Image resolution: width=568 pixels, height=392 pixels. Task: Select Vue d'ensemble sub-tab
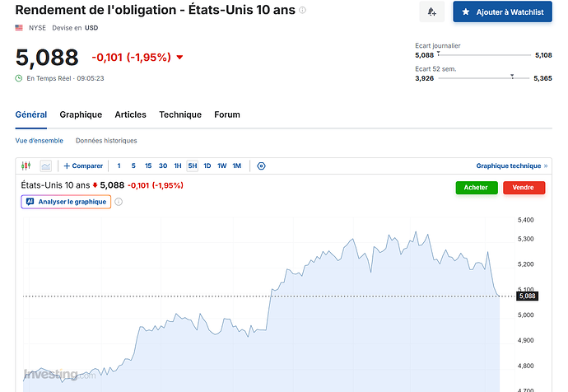(x=40, y=141)
